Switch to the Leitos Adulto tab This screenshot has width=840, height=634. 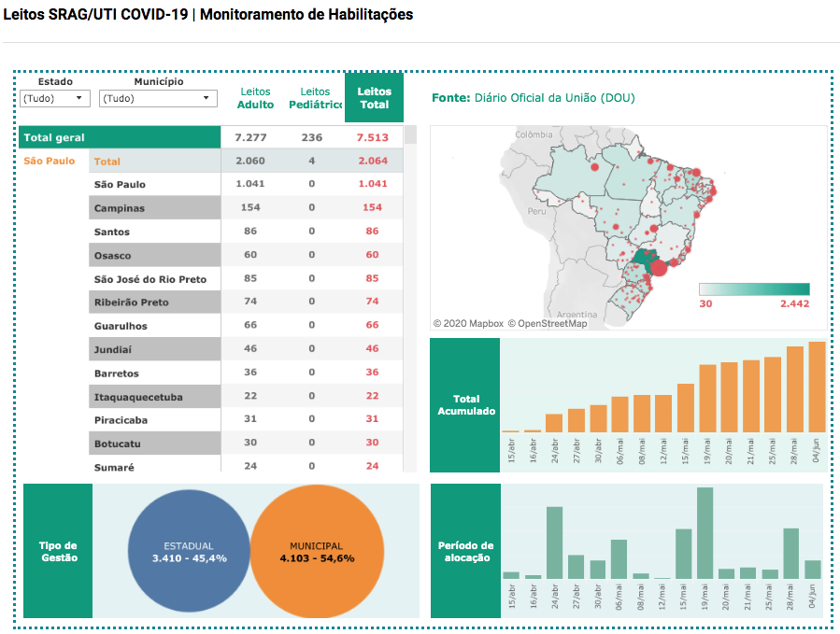coord(255,98)
